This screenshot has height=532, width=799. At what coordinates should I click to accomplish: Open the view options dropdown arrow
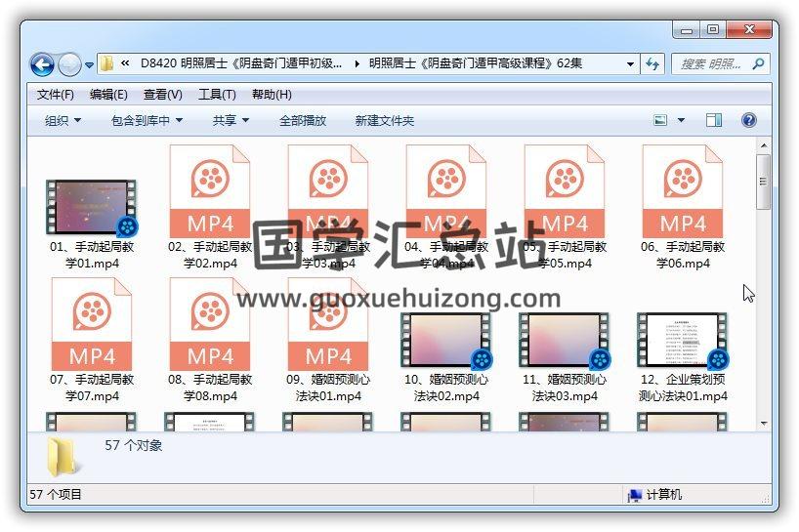pos(681,121)
